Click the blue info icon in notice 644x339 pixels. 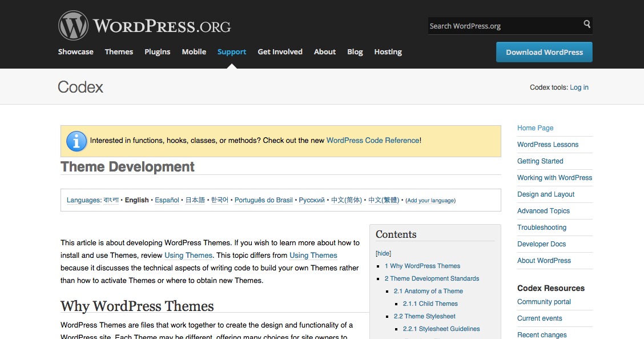[77, 141]
